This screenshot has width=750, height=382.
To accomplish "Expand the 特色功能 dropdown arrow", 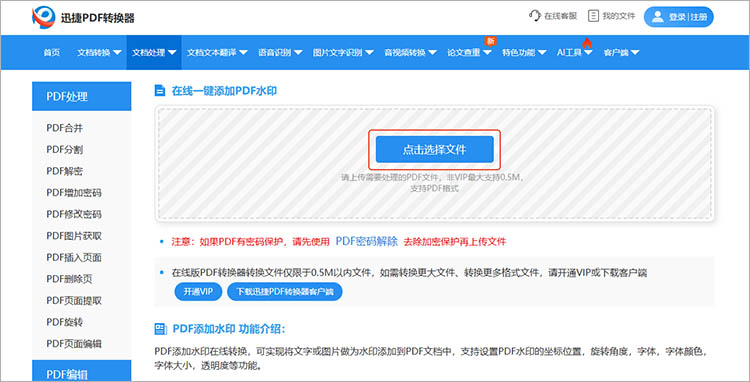I will [542, 53].
